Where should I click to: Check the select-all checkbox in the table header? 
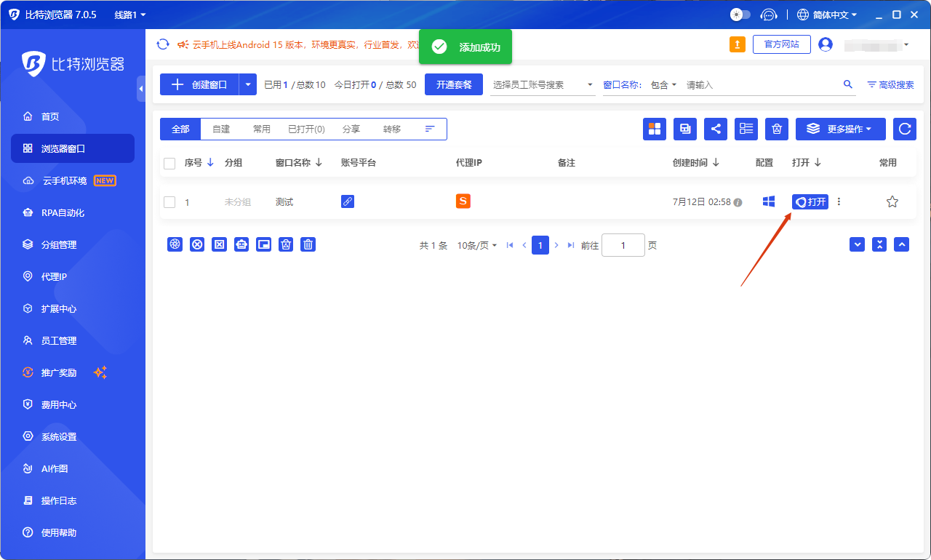tap(169, 164)
